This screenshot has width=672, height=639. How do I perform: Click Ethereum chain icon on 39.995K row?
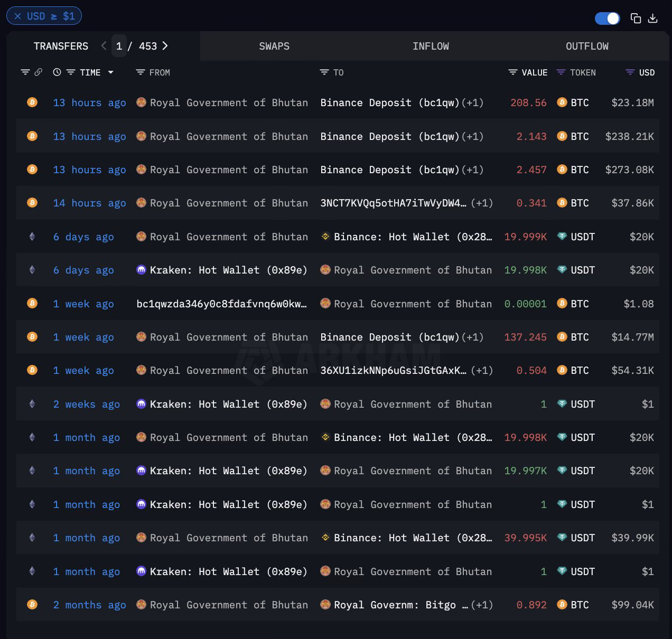click(32, 538)
